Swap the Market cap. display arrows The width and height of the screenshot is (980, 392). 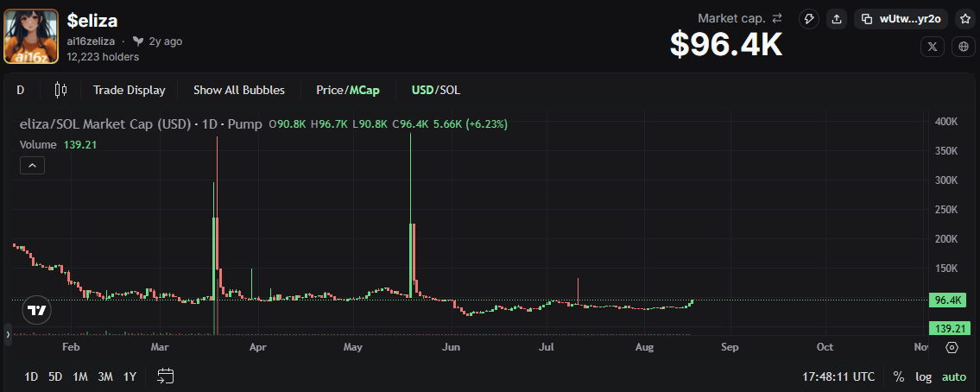point(777,18)
